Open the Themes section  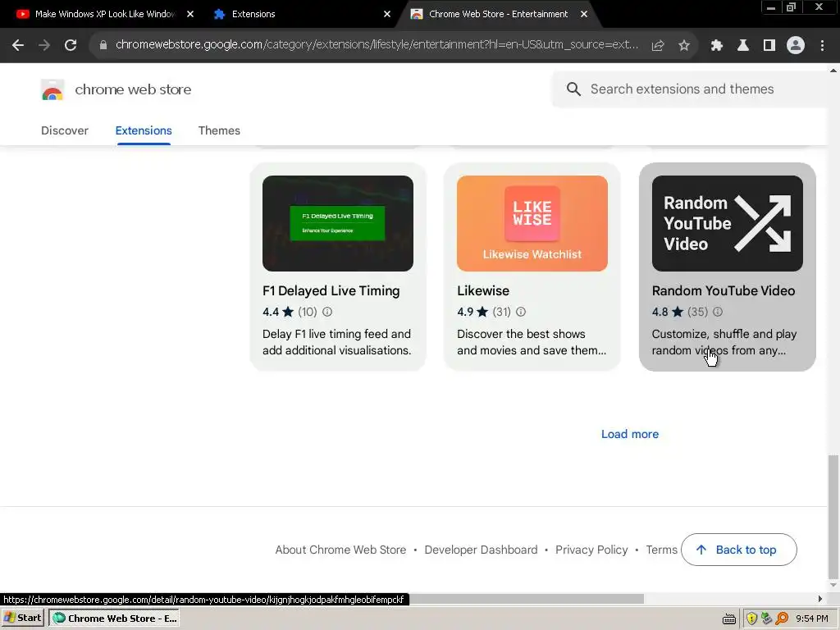coord(219,130)
